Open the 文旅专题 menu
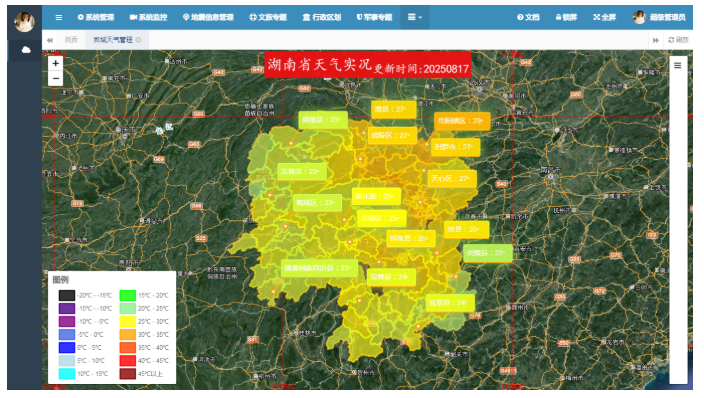The height and width of the screenshot is (398, 704). (268, 18)
